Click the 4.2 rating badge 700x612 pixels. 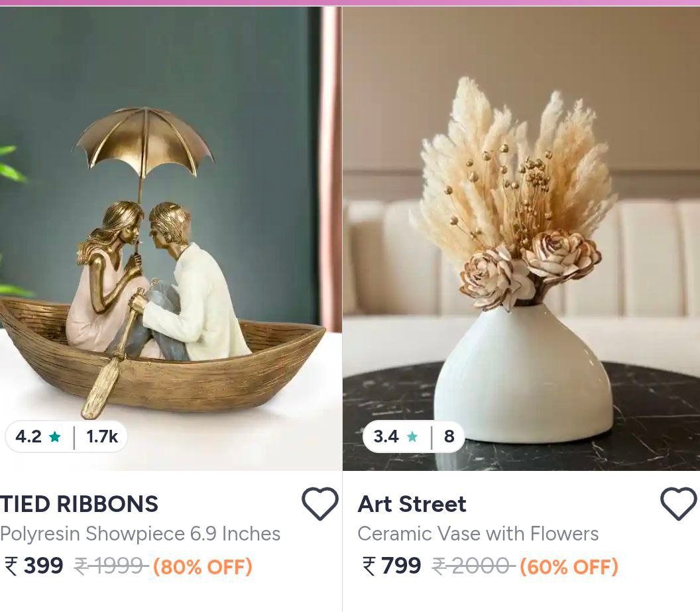tap(66, 436)
